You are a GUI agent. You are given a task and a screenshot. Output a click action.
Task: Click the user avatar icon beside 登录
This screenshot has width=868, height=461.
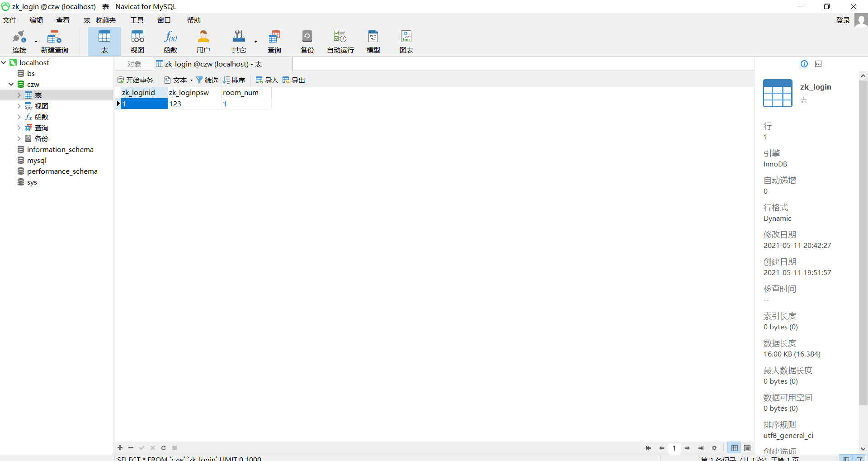(x=861, y=20)
